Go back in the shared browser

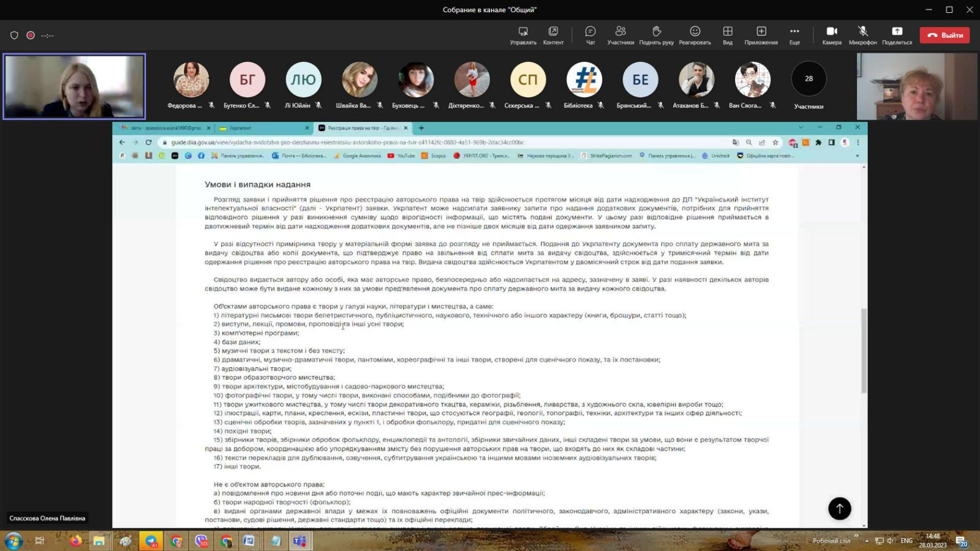pos(122,142)
